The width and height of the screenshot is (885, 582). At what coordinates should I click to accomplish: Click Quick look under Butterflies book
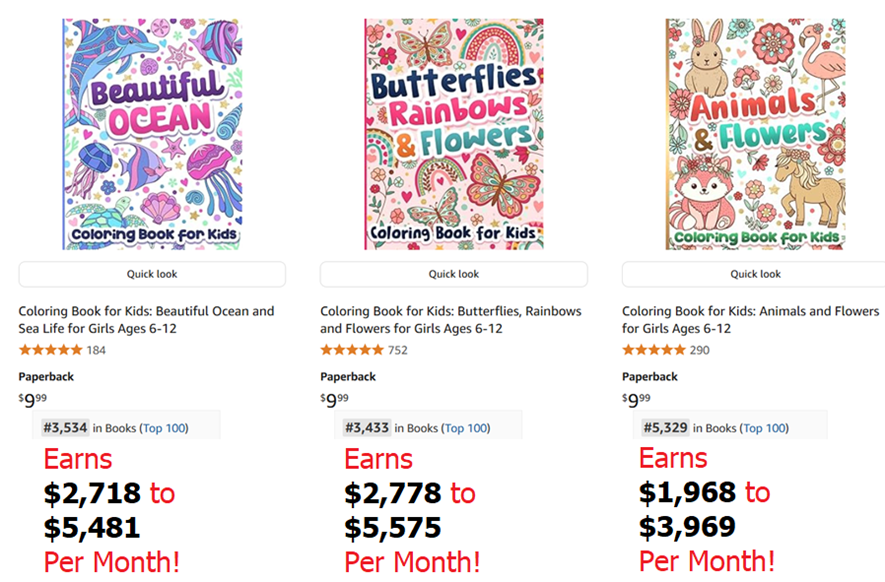click(454, 274)
